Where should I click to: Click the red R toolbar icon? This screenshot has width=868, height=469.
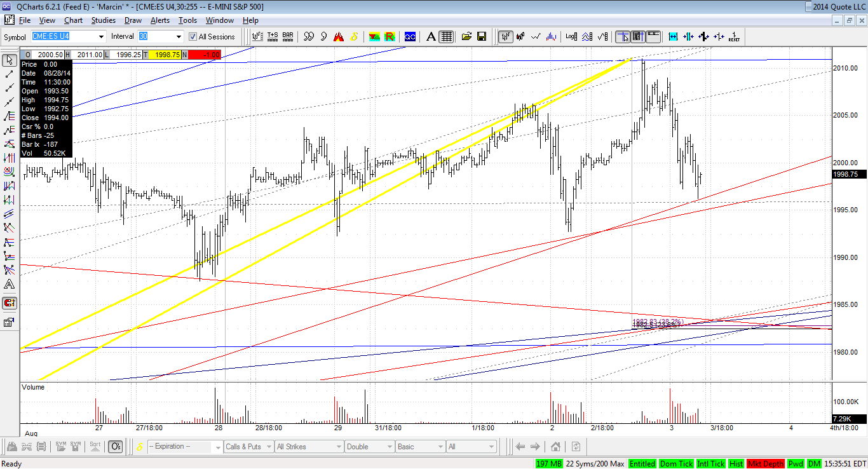pos(390,37)
